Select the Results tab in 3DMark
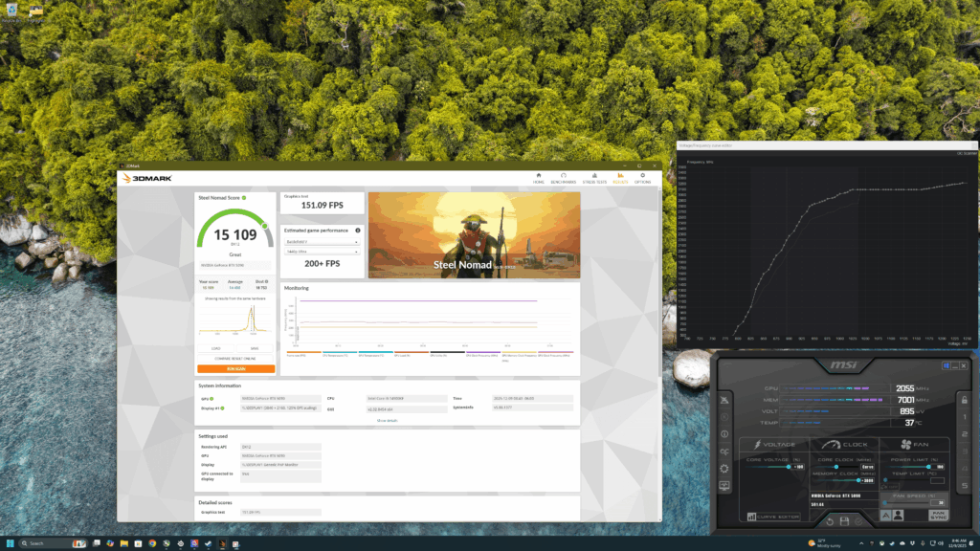The image size is (980, 551). click(620, 178)
